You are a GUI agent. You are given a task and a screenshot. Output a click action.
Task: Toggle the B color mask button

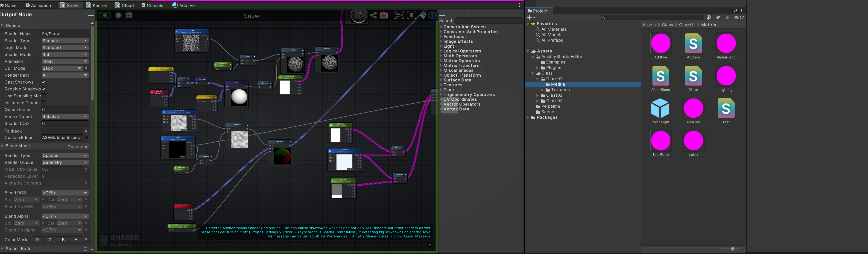tap(63, 240)
